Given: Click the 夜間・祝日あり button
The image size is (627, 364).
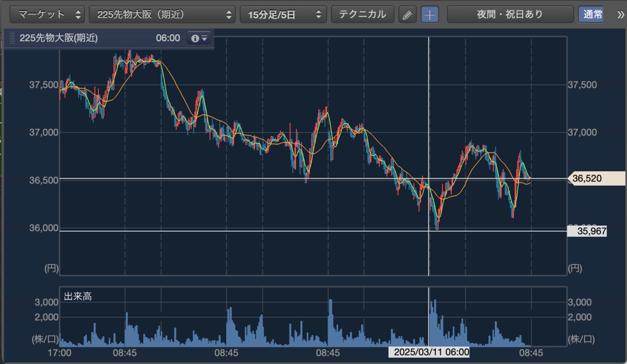Looking at the screenshot, I should [510, 14].
